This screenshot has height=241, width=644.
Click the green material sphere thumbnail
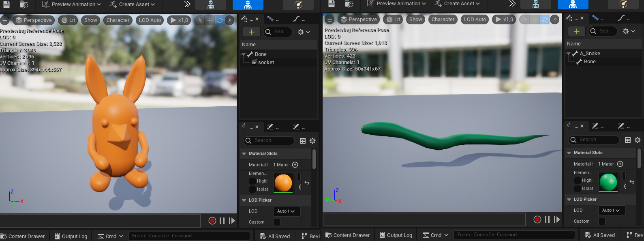click(x=608, y=182)
